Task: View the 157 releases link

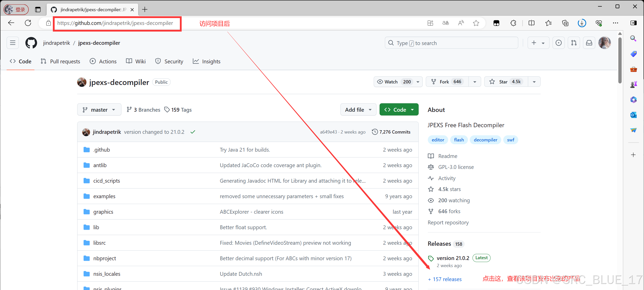Action: [445, 279]
